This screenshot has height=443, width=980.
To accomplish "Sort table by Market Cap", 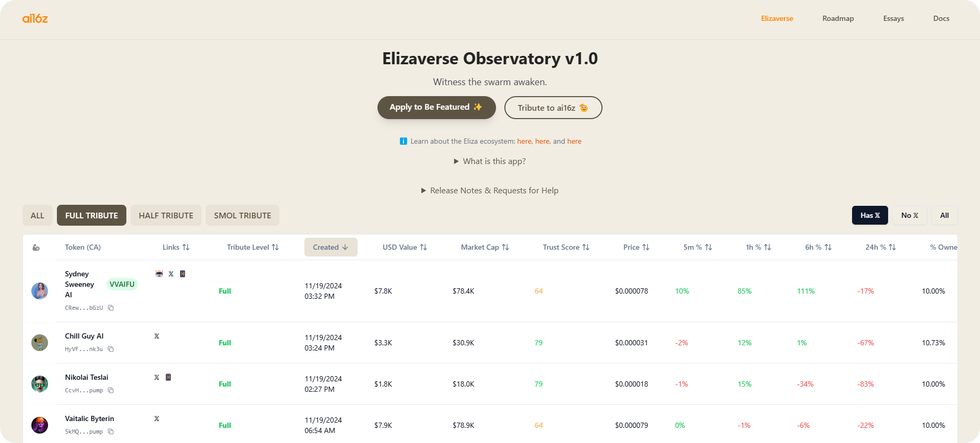I will click(485, 247).
